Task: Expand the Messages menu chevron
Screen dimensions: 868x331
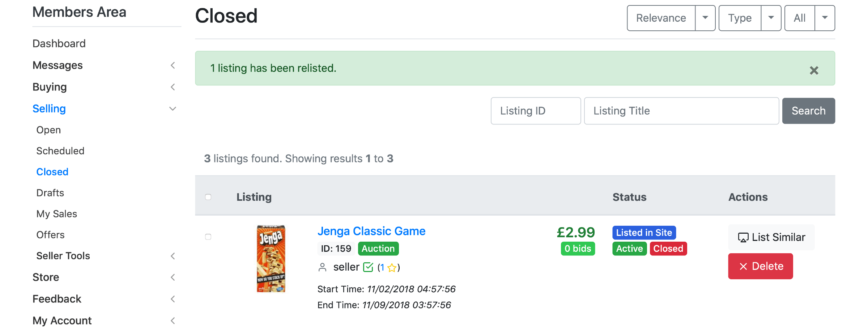Action: coord(173,65)
